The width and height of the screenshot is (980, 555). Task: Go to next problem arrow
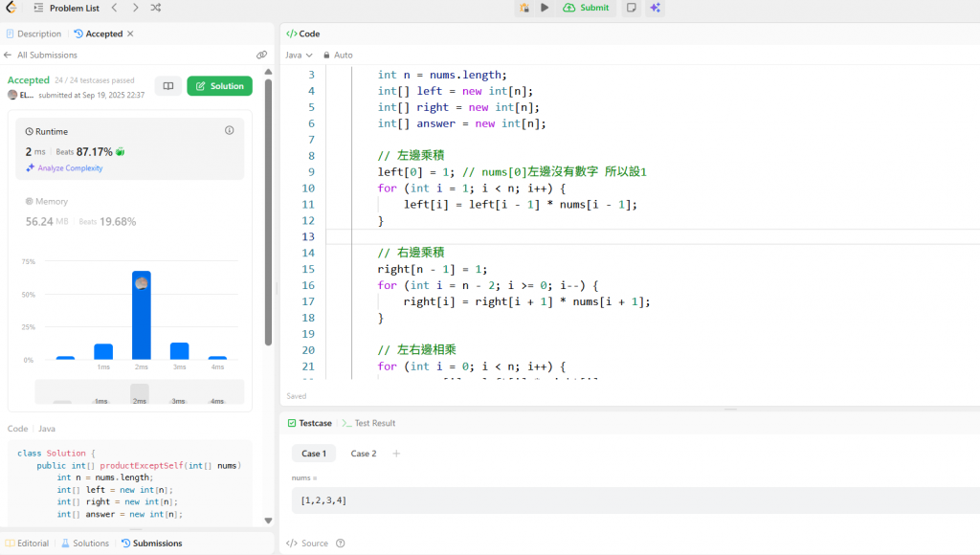tap(136, 8)
